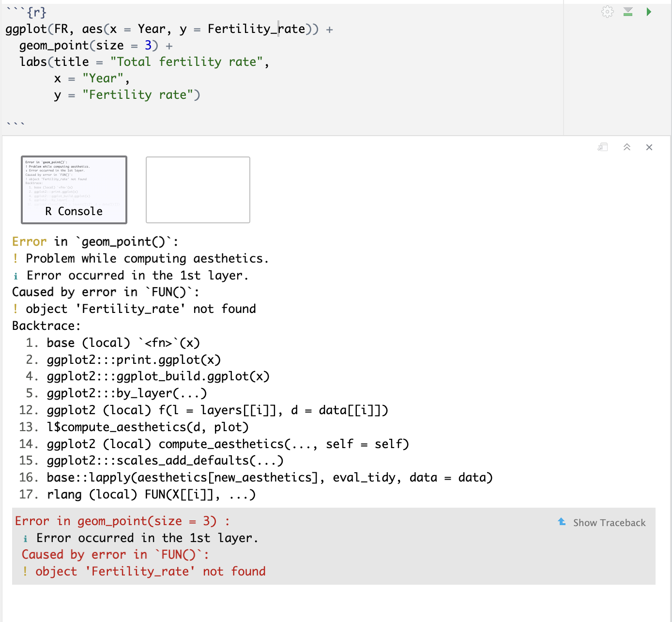This screenshot has width=672, height=622.
Task: Click the ```{r} chunk header
Action: [26, 12]
